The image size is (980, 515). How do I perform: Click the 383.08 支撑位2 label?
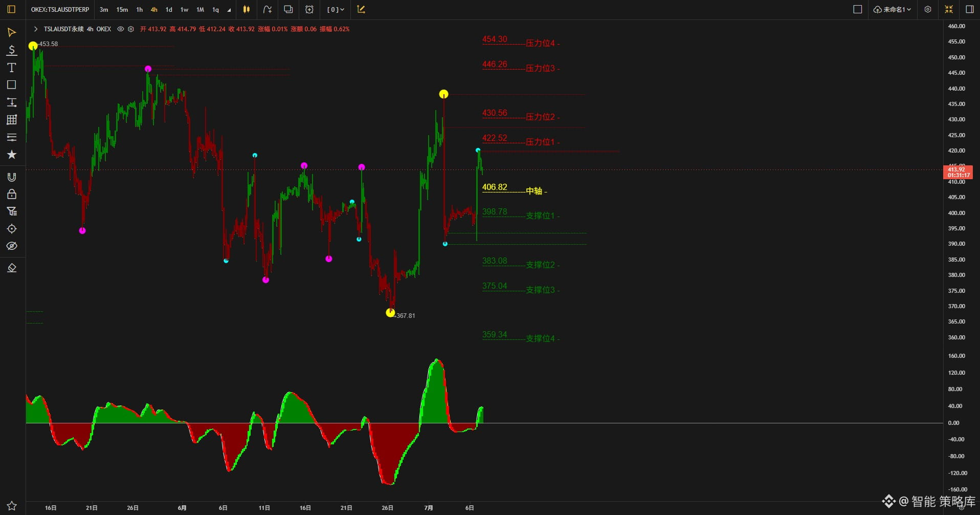pos(521,263)
